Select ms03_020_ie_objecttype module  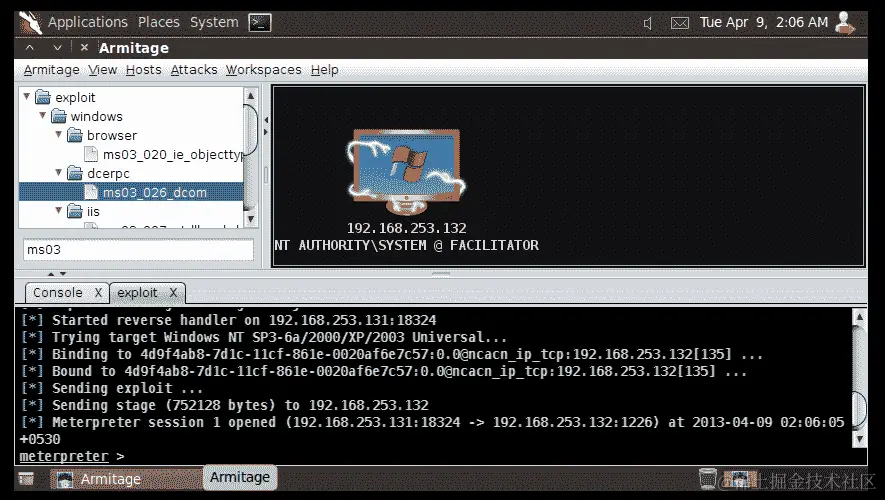click(173, 155)
